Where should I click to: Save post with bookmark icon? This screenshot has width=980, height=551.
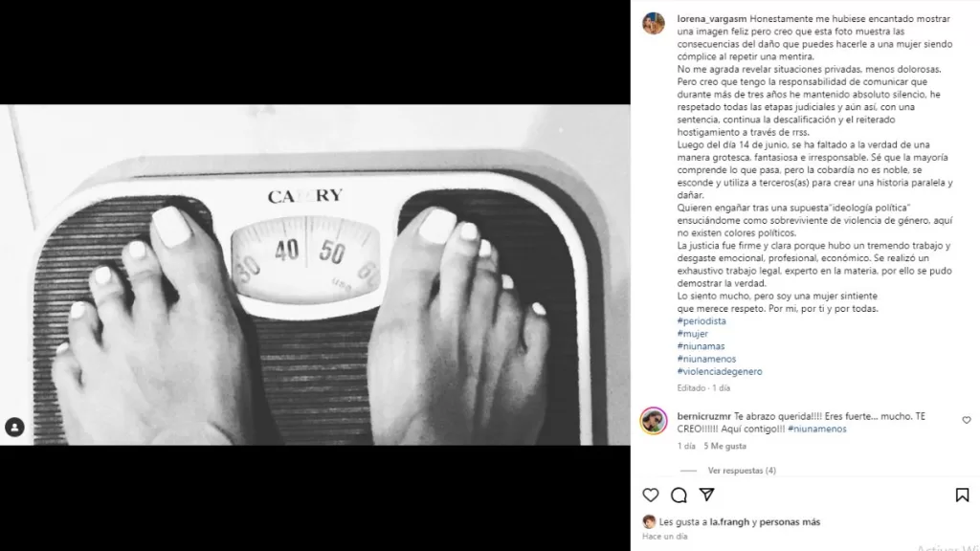(962, 495)
